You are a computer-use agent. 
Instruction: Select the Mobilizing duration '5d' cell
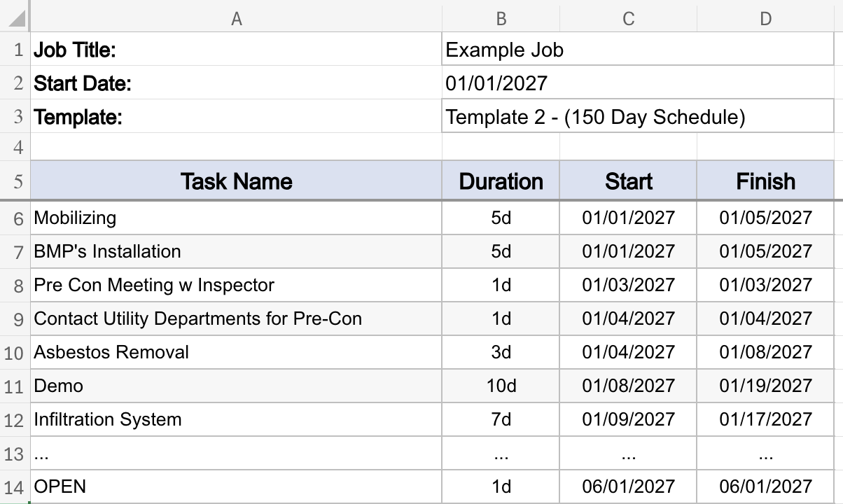pyautogui.click(x=501, y=218)
